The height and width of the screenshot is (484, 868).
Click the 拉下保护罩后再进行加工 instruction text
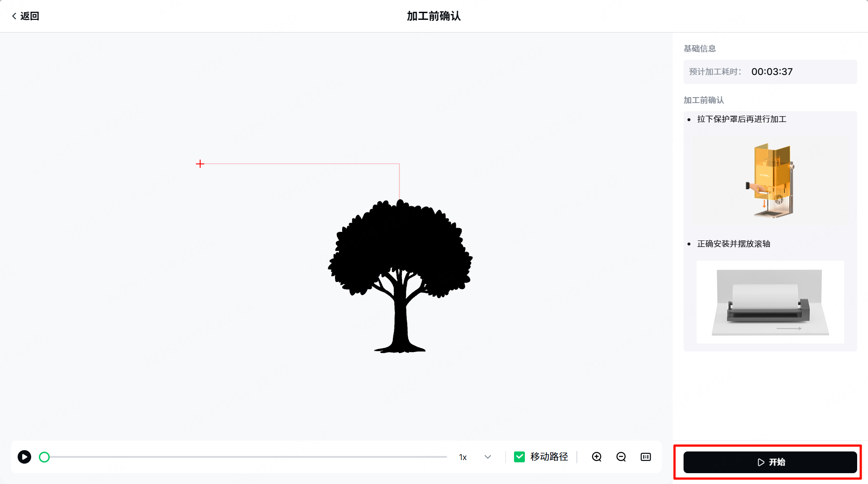pyautogui.click(x=741, y=119)
